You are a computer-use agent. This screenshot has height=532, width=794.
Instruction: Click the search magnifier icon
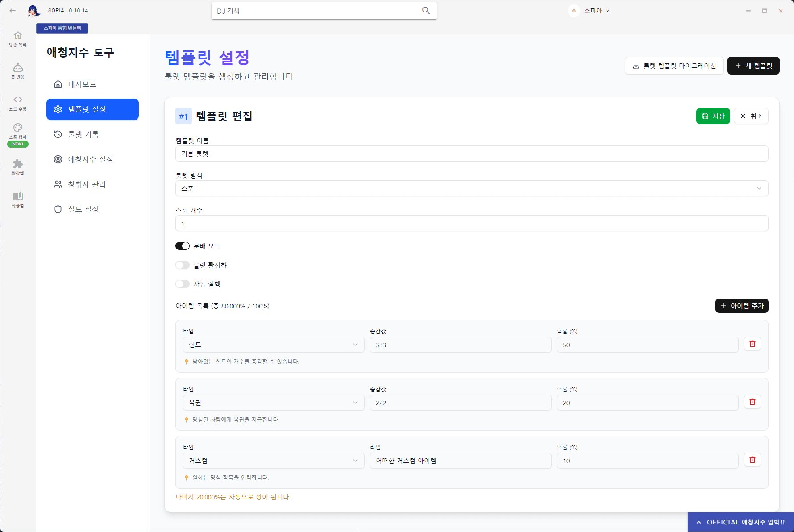point(426,11)
